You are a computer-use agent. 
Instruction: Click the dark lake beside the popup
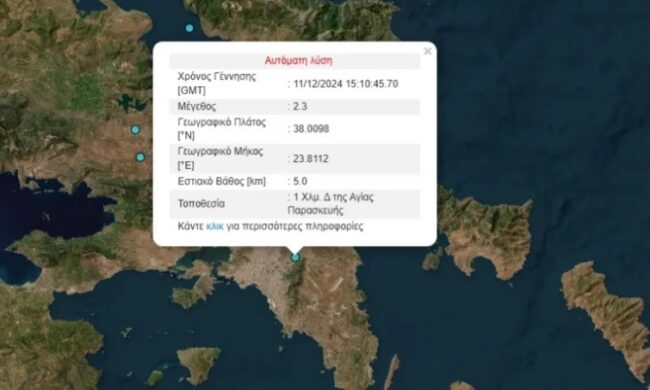133,102
